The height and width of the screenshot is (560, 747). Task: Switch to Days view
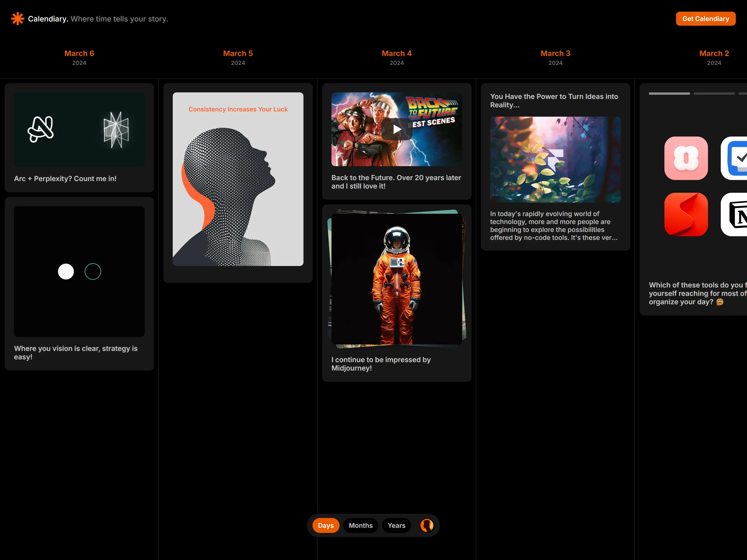[326, 525]
